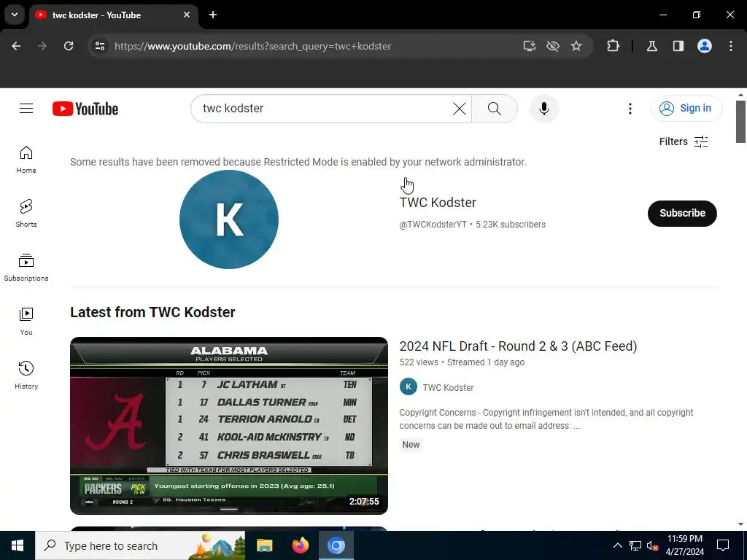Open Subscriptions in sidebar
The image size is (747, 560).
(26, 267)
